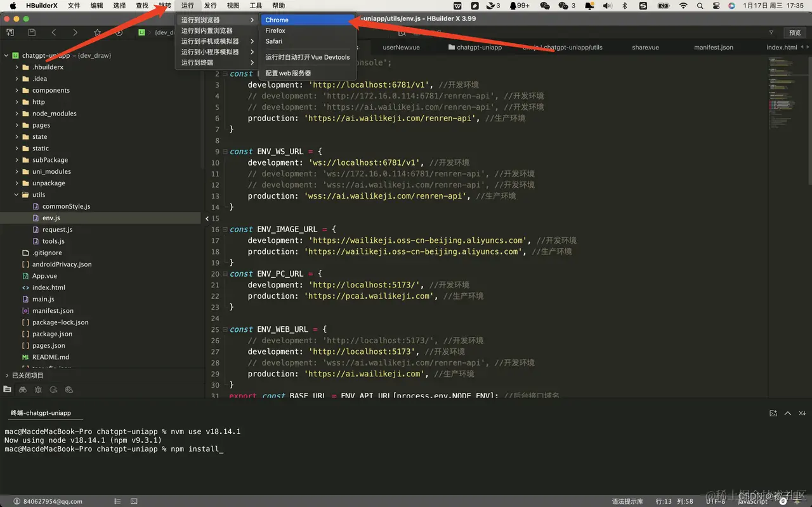
Task: Click the volume icon in menu bar
Action: point(607,6)
